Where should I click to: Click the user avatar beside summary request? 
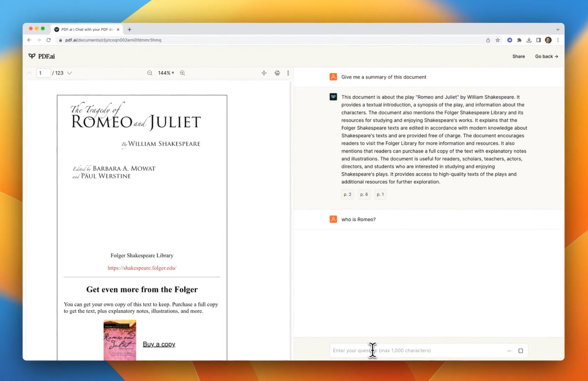tap(333, 77)
